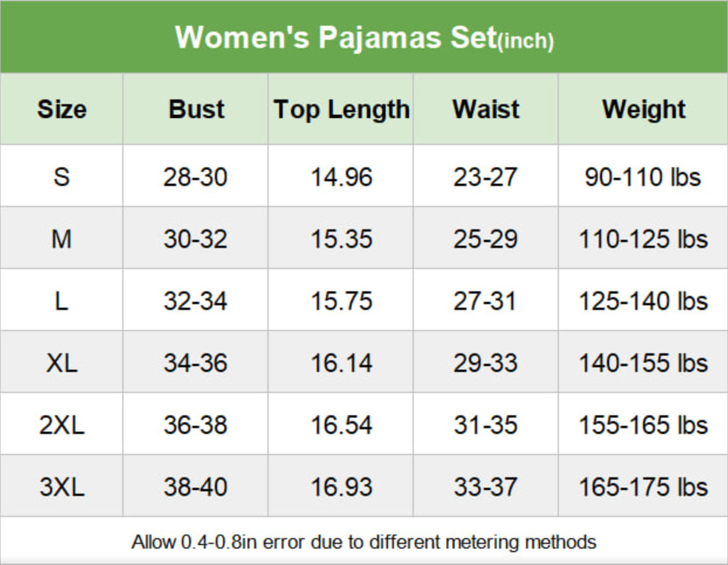Image resolution: width=728 pixels, height=565 pixels.
Task: Select weight value 165-175 lbs
Action: [643, 487]
